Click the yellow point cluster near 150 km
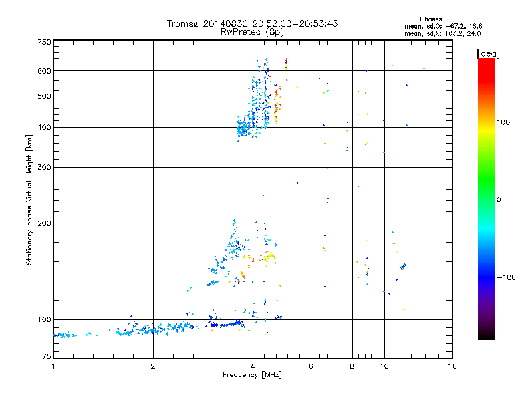Image resolution: width=532 pixels, height=399 pixels. coord(269,258)
